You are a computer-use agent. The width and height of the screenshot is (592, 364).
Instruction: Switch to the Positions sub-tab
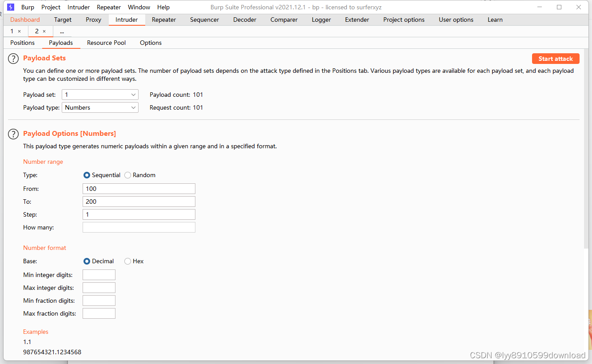(22, 43)
